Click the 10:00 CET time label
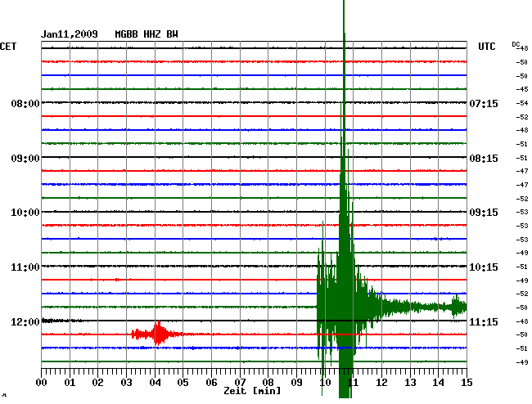This screenshot has height=404, width=532. click(x=25, y=213)
